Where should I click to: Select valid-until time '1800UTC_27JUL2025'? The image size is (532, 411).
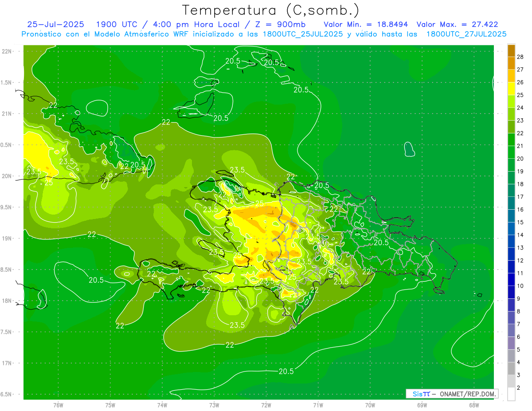tap(466, 34)
